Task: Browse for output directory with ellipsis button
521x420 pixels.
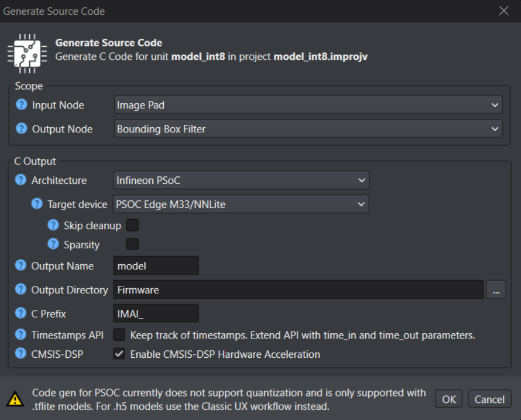Action: pos(496,290)
